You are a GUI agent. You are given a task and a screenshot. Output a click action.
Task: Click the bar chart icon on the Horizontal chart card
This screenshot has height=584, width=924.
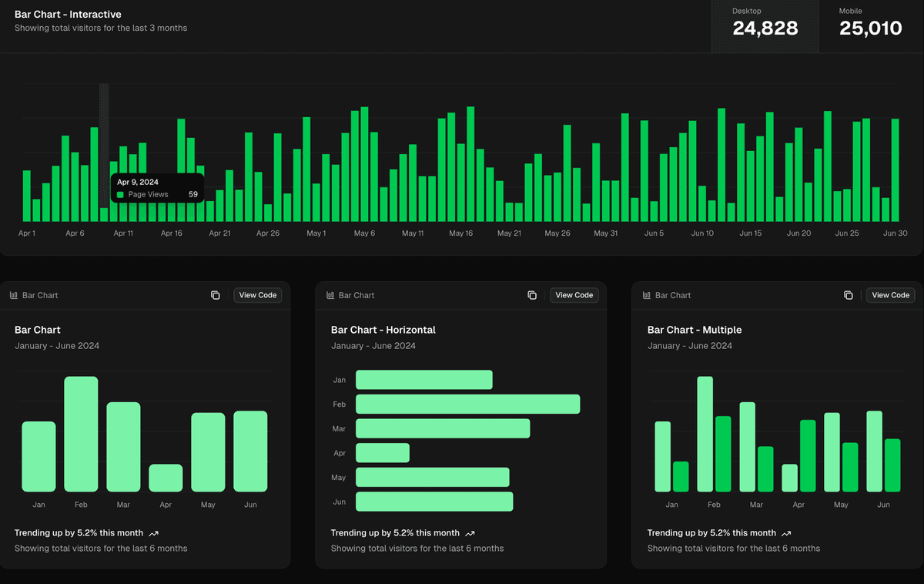(329, 295)
